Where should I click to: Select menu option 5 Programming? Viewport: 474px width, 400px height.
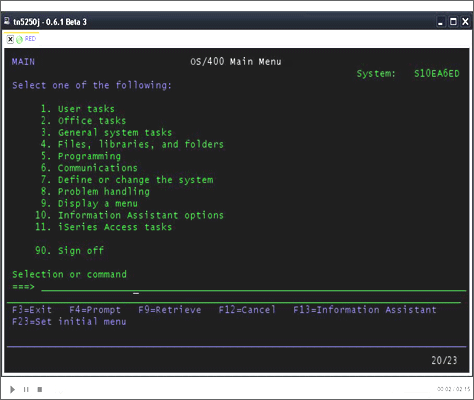(x=81, y=156)
